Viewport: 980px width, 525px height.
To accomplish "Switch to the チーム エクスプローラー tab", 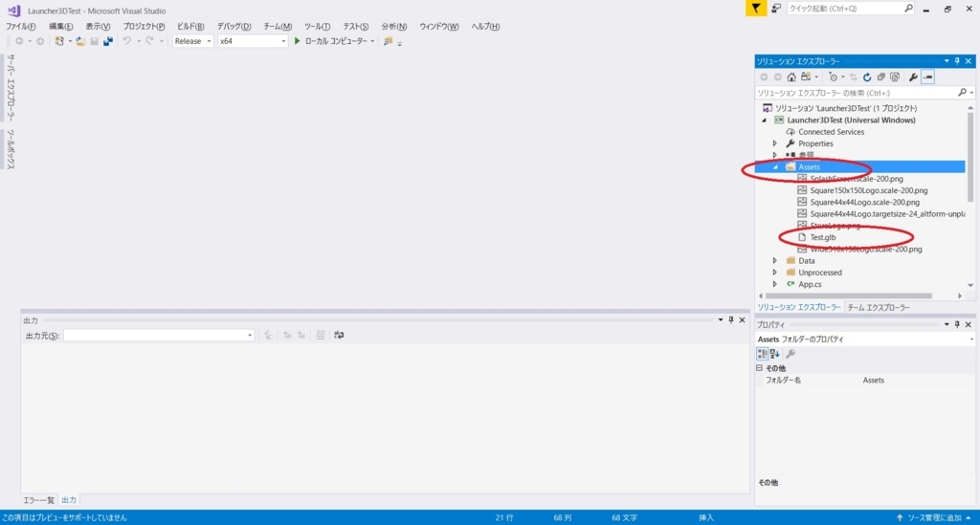I will click(879, 308).
